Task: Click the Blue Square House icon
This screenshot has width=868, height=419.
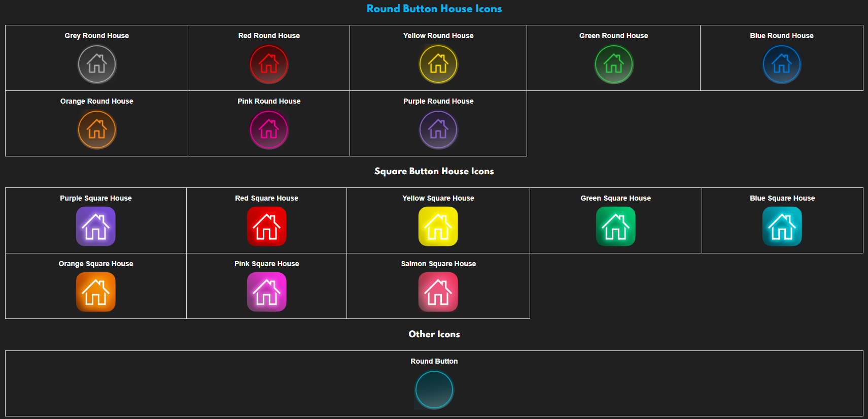Action: click(782, 227)
